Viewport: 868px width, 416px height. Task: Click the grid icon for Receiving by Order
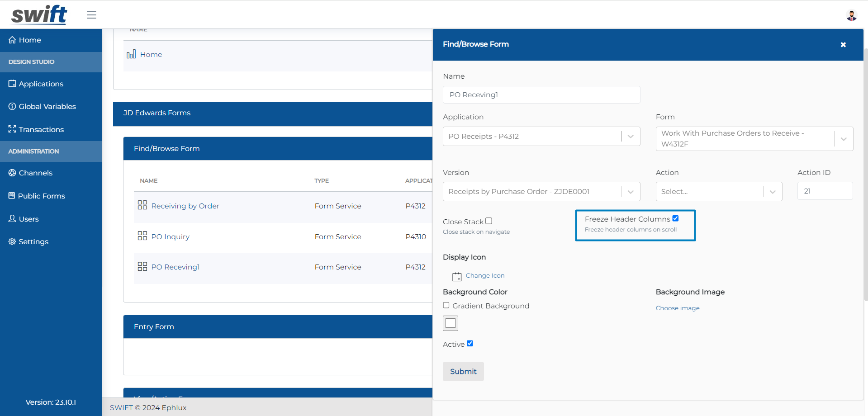(x=142, y=205)
